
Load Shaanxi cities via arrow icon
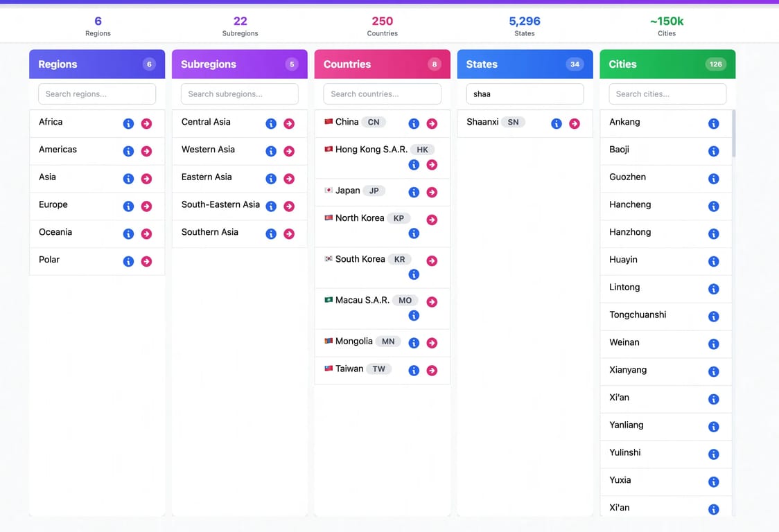[x=575, y=124]
